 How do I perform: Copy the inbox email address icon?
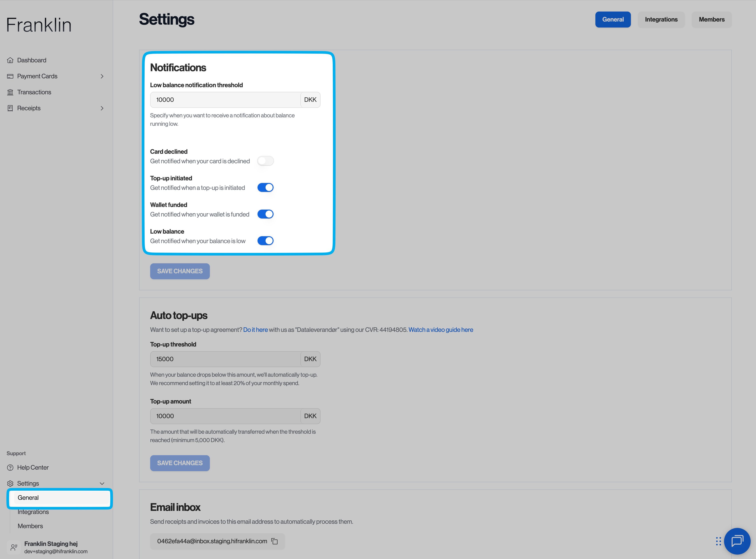(274, 541)
